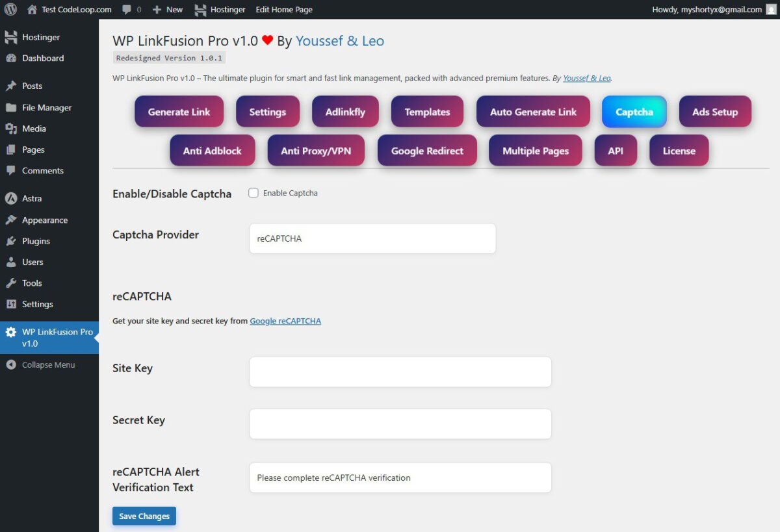Open Media in the sidebar menu

pos(34,129)
